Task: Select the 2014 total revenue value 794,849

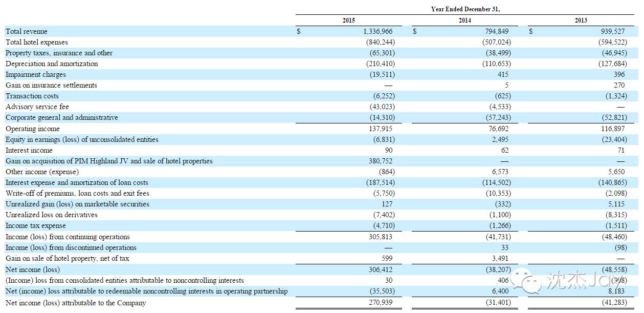Action: [x=496, y=31]
